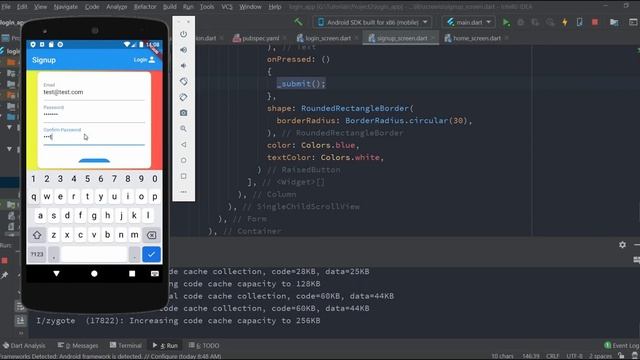Click emulator home circle icon

[x=184, y=160]
